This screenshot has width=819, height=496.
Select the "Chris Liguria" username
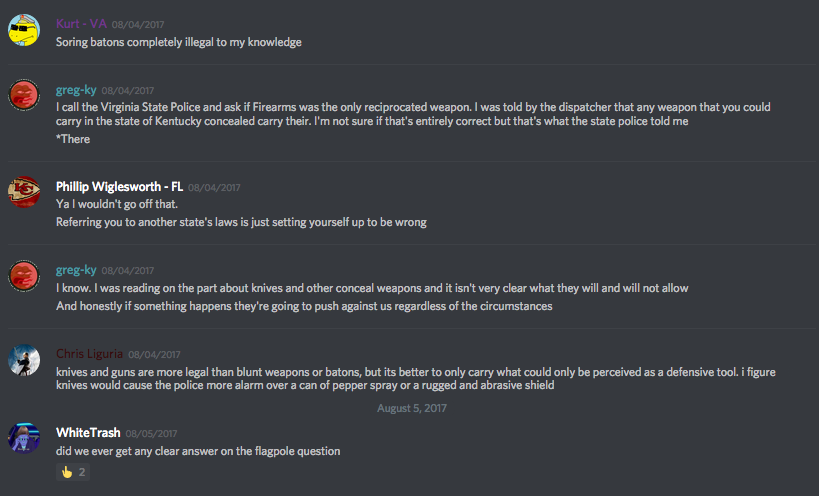(x=89, y=354)
